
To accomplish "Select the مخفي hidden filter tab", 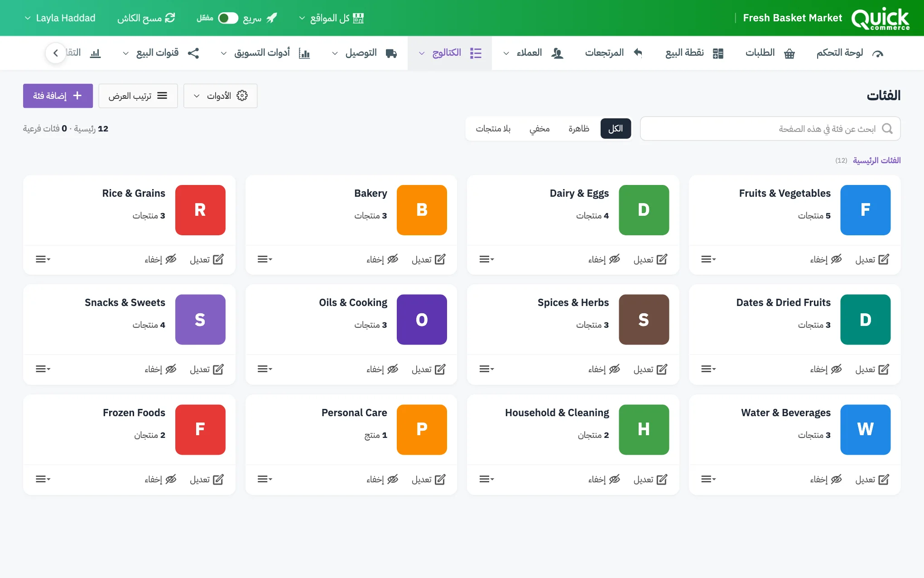I will [x=539, y=129].
